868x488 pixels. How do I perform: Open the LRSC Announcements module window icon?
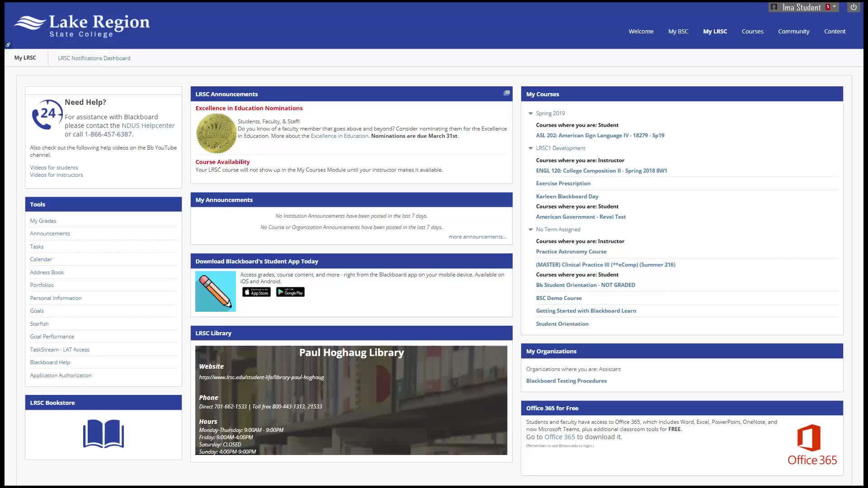point(506,93)
